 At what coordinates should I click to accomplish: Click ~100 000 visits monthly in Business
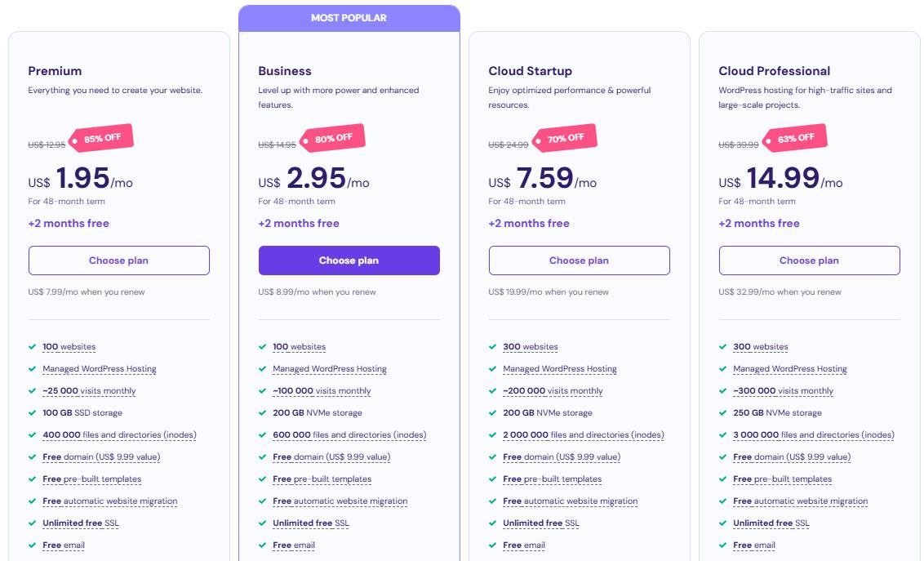tap(322, 391)
